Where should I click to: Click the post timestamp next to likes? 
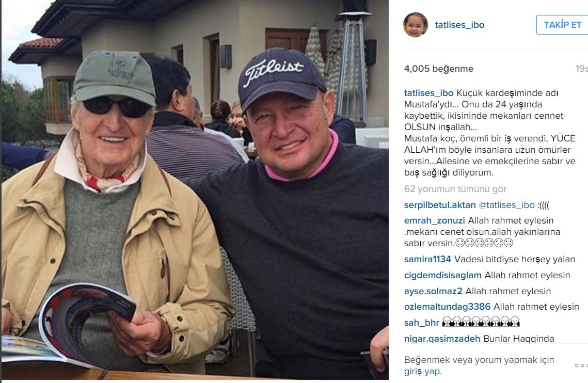click(582, 69)
